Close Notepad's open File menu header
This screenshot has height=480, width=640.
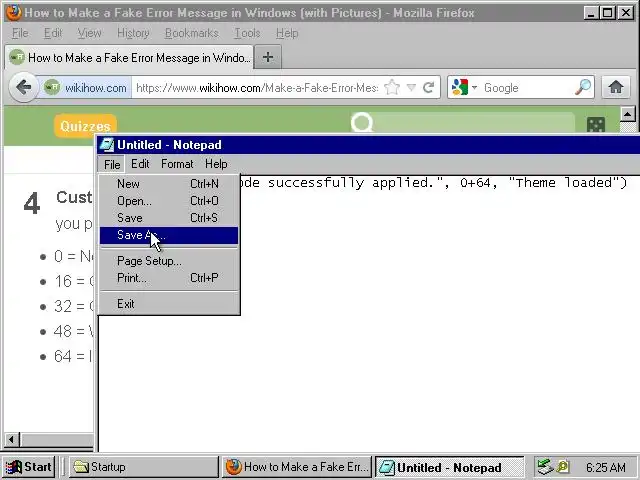pos(112,164)
